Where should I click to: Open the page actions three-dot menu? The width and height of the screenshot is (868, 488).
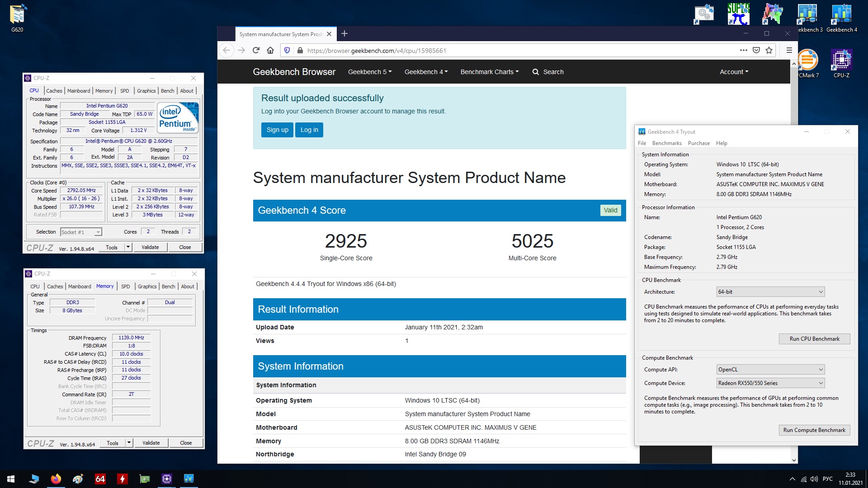[744, 50]
